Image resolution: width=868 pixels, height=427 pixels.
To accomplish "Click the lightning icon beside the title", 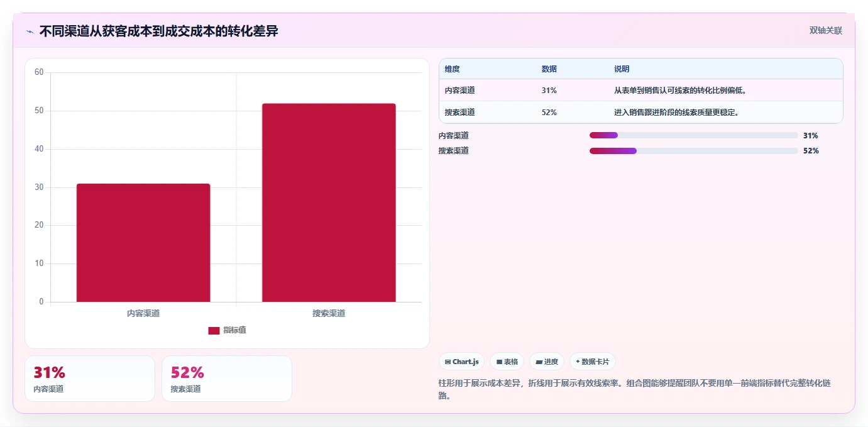I will tap(30, 31).
